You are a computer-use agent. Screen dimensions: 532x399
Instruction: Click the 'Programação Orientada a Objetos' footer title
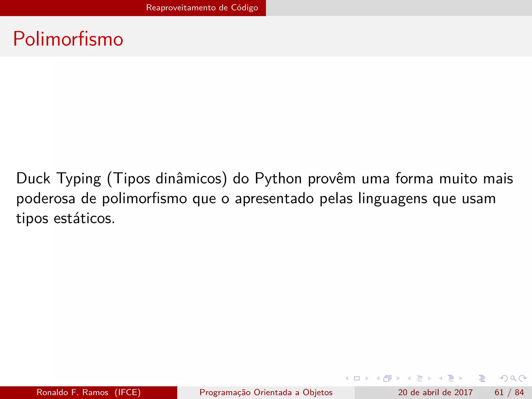pyautogui.click(x=266, y=392)
